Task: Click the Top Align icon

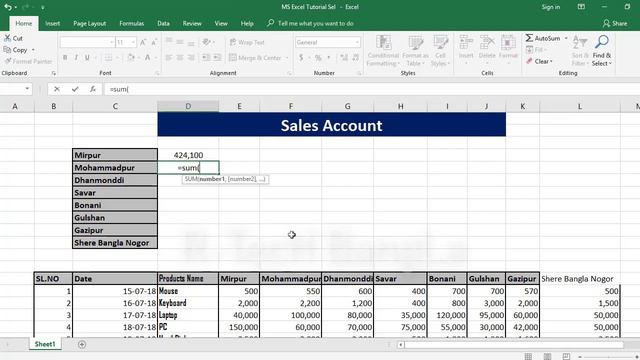Action: [x=169, y=42]
